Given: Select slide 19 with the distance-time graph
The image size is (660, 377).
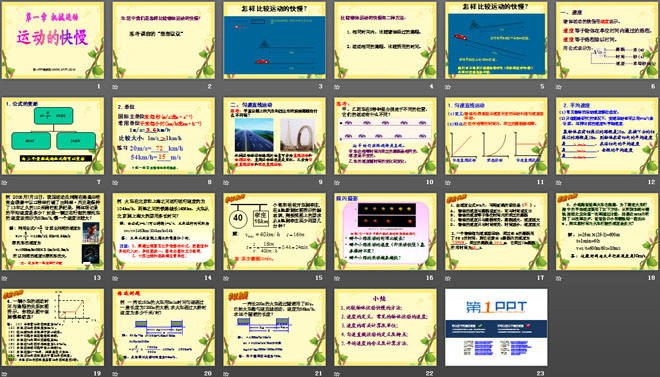Looking at the screenshot, I should pos(53,327).
